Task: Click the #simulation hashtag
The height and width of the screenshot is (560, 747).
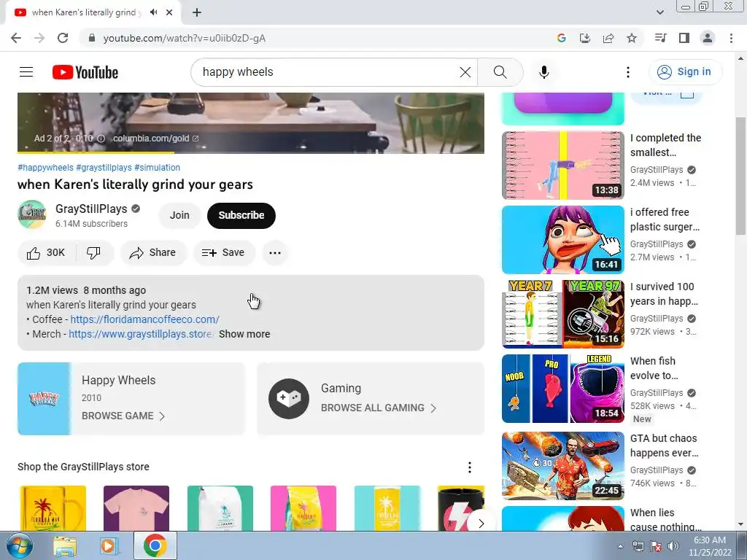Action: point(158,168)
